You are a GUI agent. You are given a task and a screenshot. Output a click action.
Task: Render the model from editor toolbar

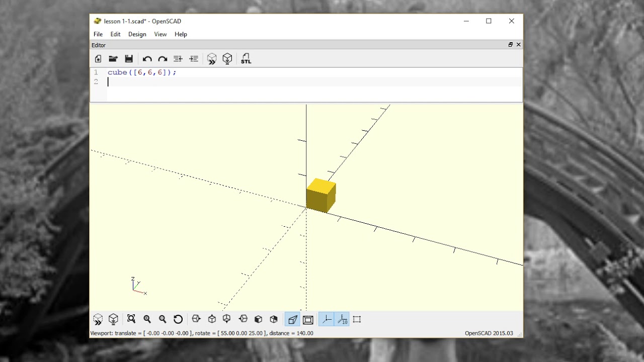tap(227, 59)
